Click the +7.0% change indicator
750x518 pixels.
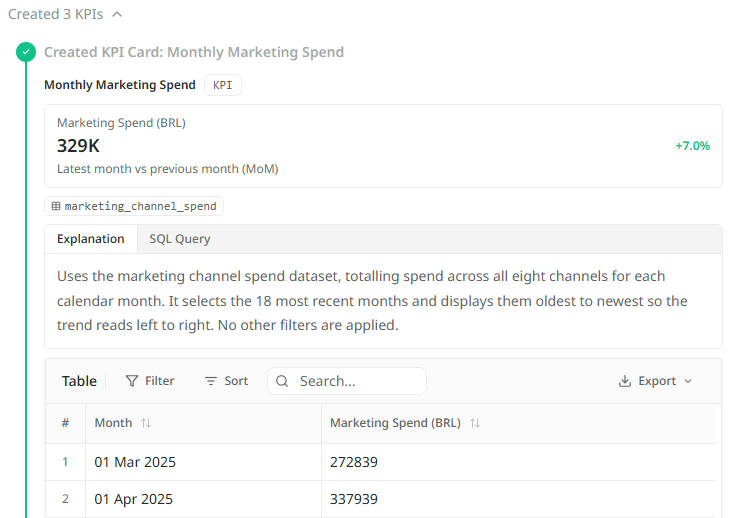tap(692, 146)
